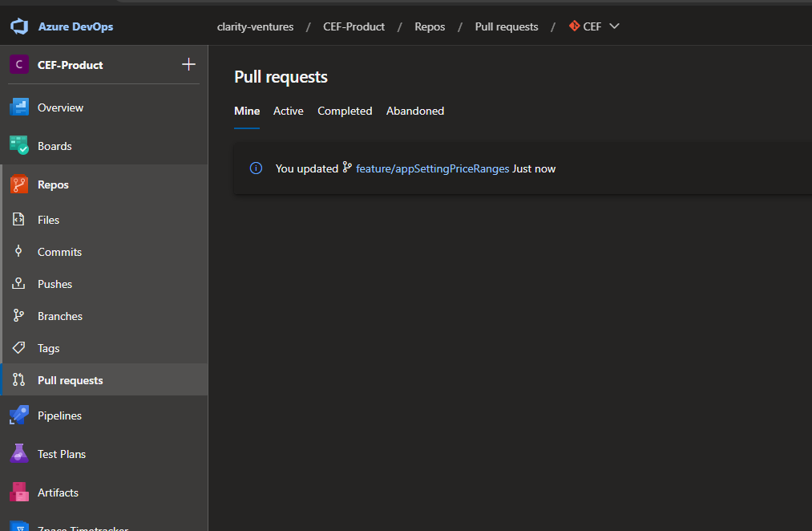Switch to the Mine tab
Viewport: 812px width, 531px height.
click(247, 111)
